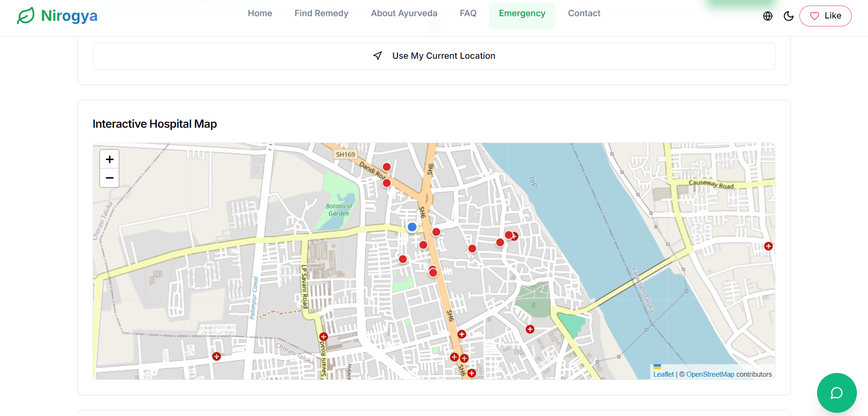This screenshot has width=868, height=416.
Task: Click Use My Current Location button
Action: [434, 56]
